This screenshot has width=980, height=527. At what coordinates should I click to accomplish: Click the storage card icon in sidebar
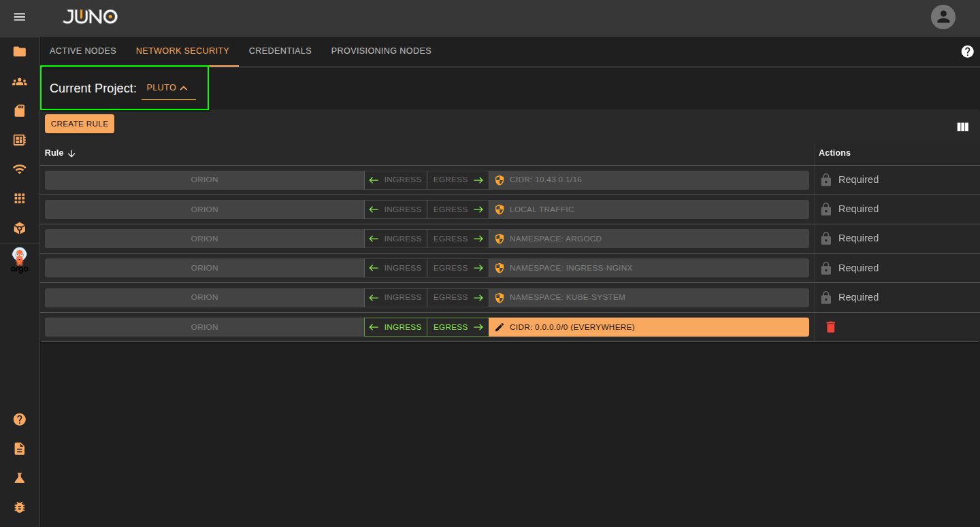click(19, 110)
